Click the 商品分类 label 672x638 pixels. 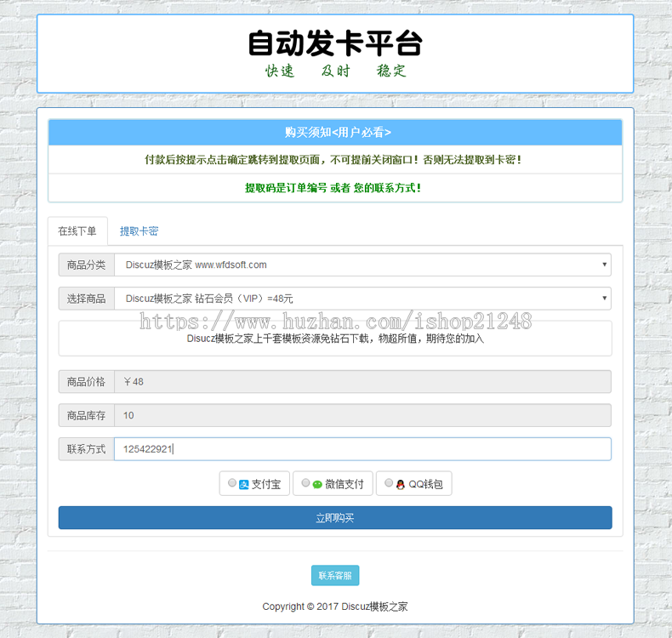pos(86,265)
